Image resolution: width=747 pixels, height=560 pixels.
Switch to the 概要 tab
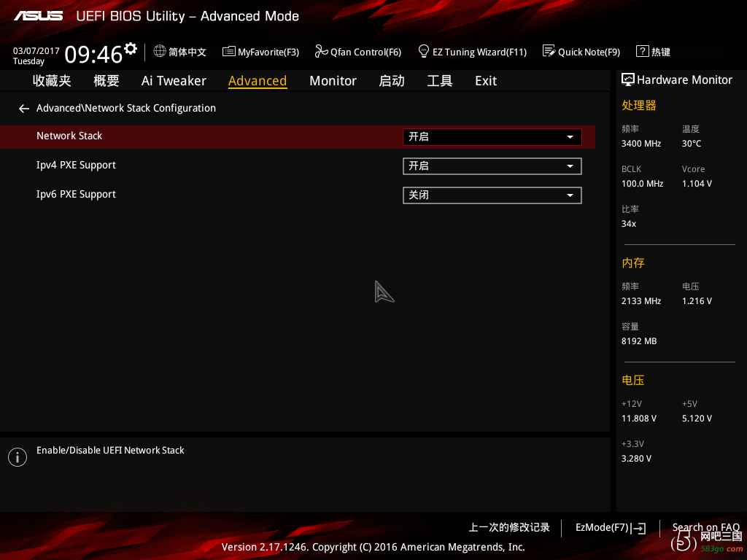tap(107, 81)
